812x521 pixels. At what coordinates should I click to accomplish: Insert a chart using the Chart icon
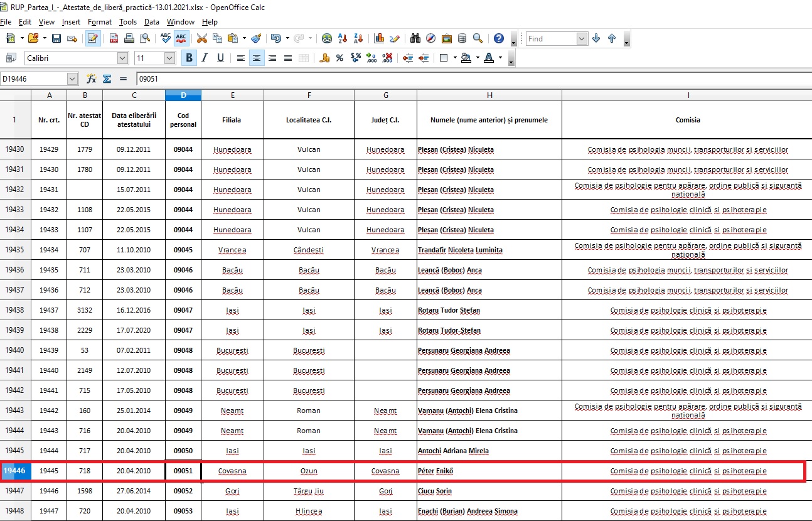tap(379, 38)
